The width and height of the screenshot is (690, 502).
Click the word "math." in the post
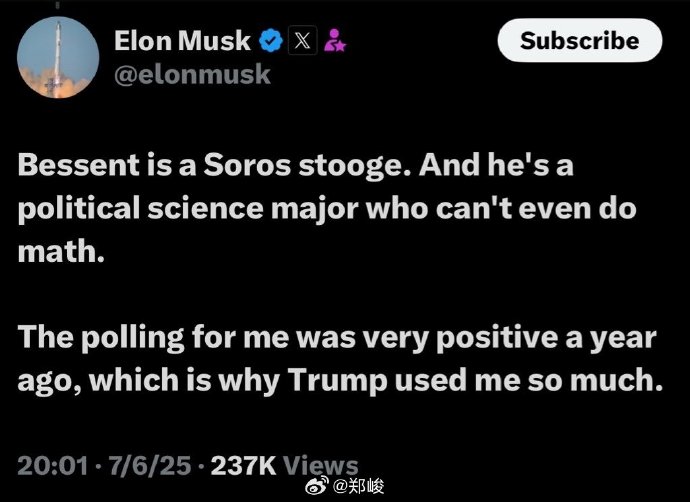click(x=60, y=252)
